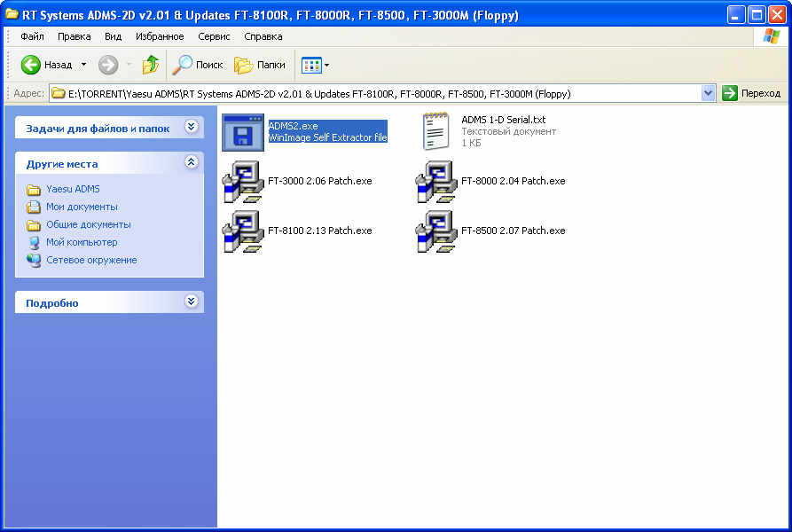The image size is (792, 532).
Task: Open the Правка menu
Action: [74, 36]
